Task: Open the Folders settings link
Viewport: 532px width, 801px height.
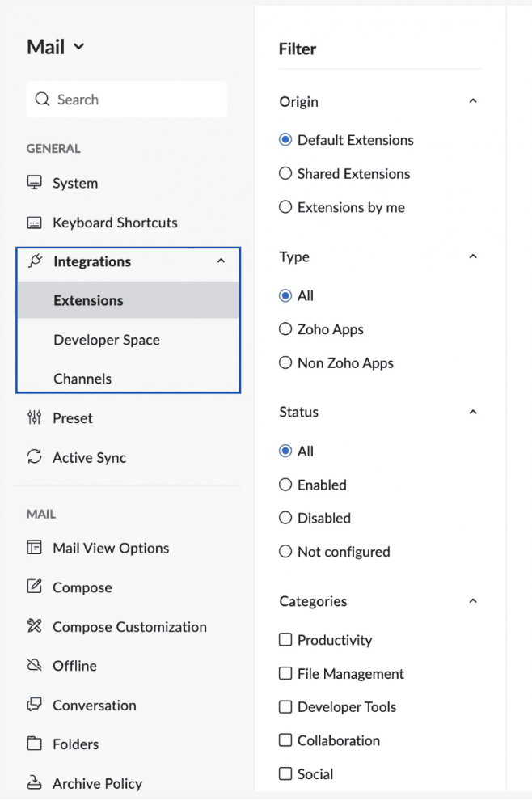Action: (x=75, y=744)
